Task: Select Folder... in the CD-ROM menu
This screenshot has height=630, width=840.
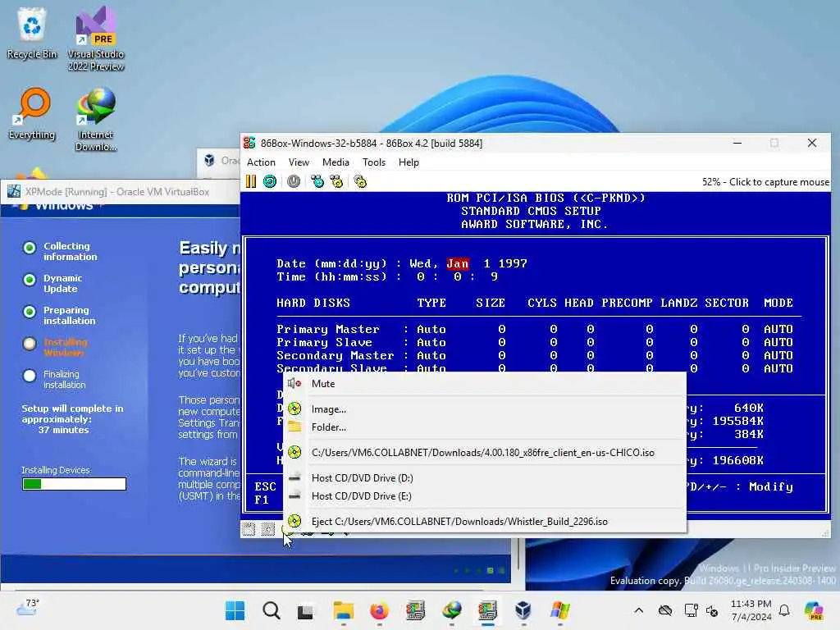Action: 484,427
